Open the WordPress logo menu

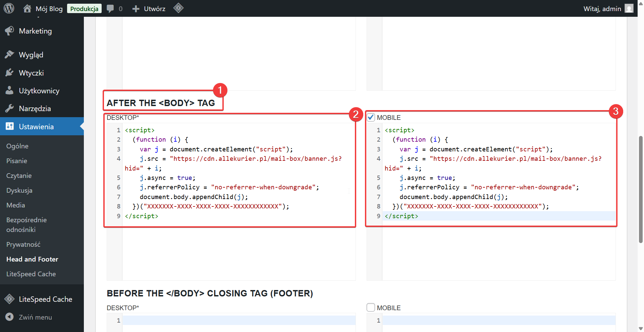(9, 8)
